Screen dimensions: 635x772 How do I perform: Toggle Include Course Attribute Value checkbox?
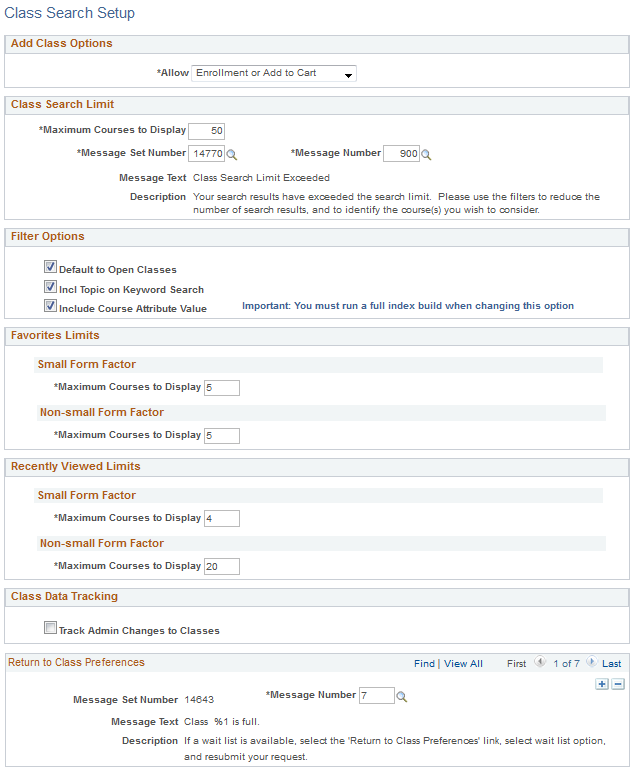click(x=50, y=306)
